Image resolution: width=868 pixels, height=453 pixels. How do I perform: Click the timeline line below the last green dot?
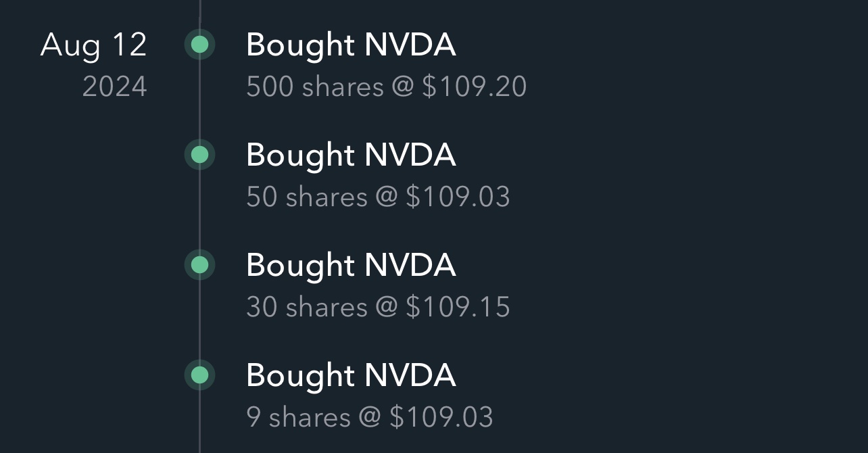[x=200, y=423]
